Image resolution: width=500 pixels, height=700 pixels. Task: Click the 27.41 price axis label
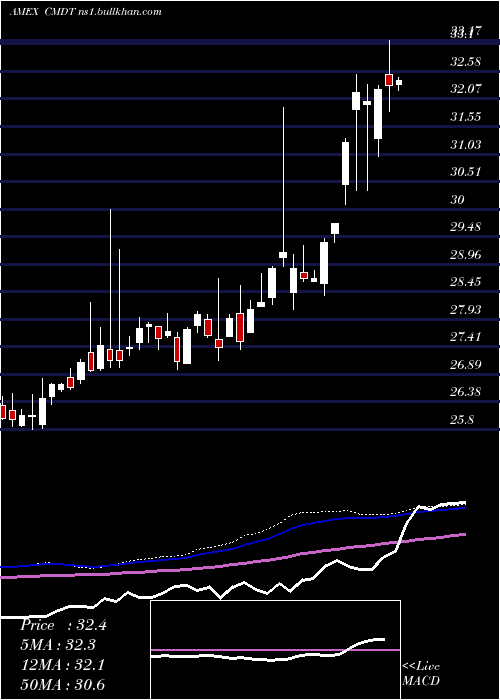click(466, 337)
